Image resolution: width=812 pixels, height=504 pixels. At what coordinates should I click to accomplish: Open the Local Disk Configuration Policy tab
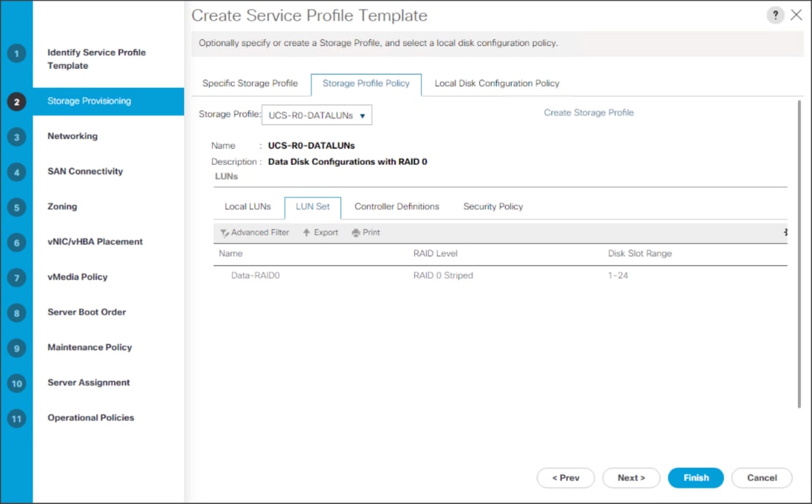496,84
